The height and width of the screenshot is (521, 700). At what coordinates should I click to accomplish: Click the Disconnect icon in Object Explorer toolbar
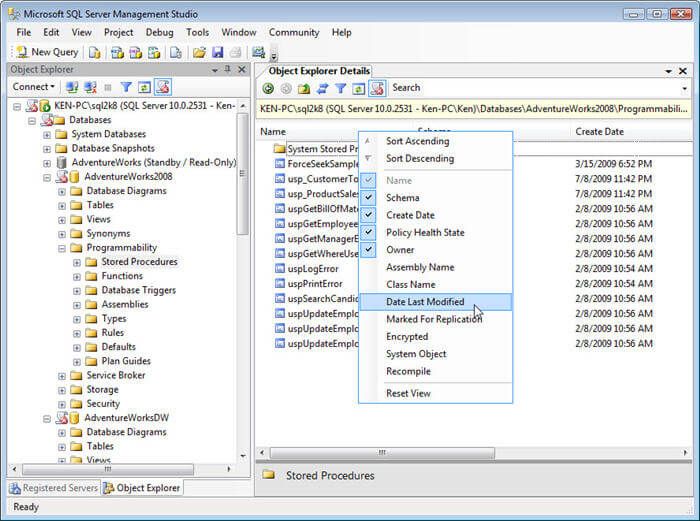click(x=90, y=87)
